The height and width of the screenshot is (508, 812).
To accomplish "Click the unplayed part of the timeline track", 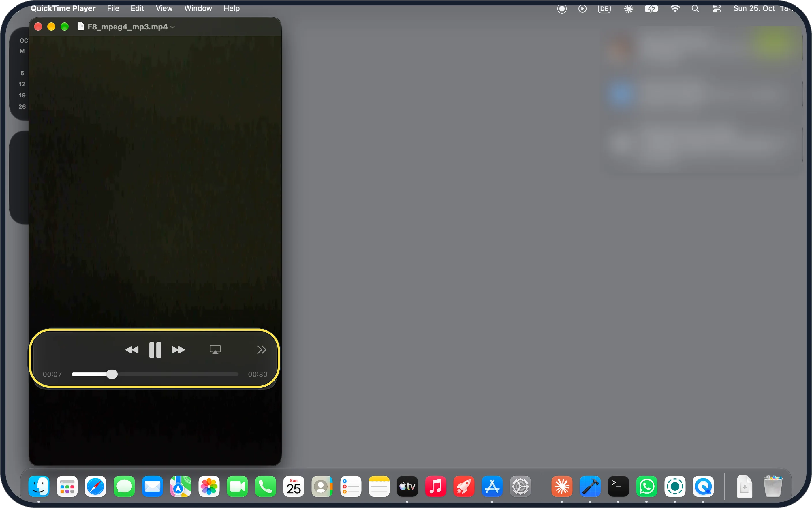I will 178,374.
